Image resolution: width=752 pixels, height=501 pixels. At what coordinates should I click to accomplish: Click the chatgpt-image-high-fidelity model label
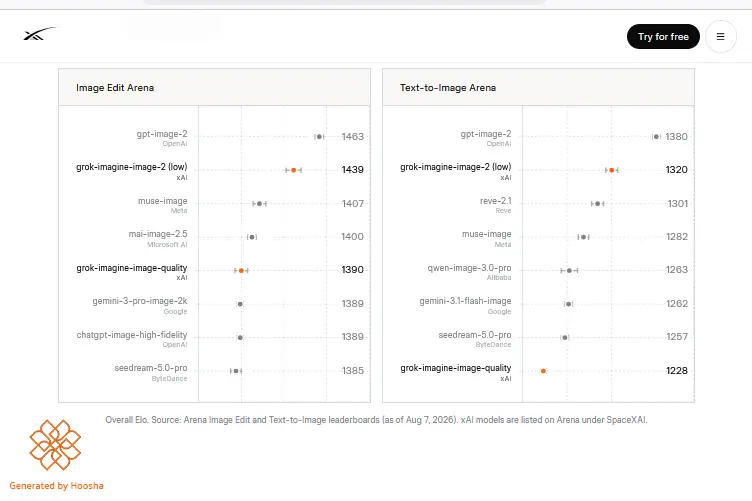click(132, 335)
